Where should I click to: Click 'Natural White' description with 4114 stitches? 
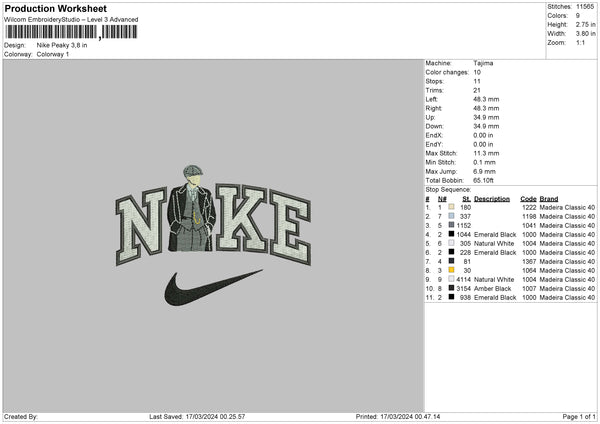[494, 280]
